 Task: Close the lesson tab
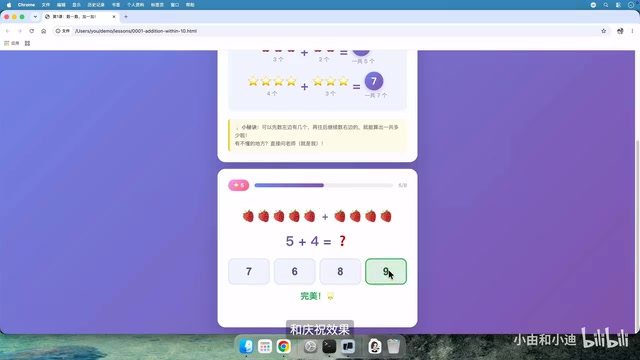point(114,17)
